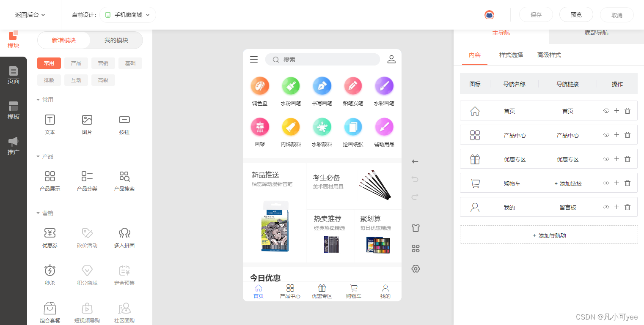Click the shirt theme icon beside preview
Screen dimensions: 644x325
[416, 228]
